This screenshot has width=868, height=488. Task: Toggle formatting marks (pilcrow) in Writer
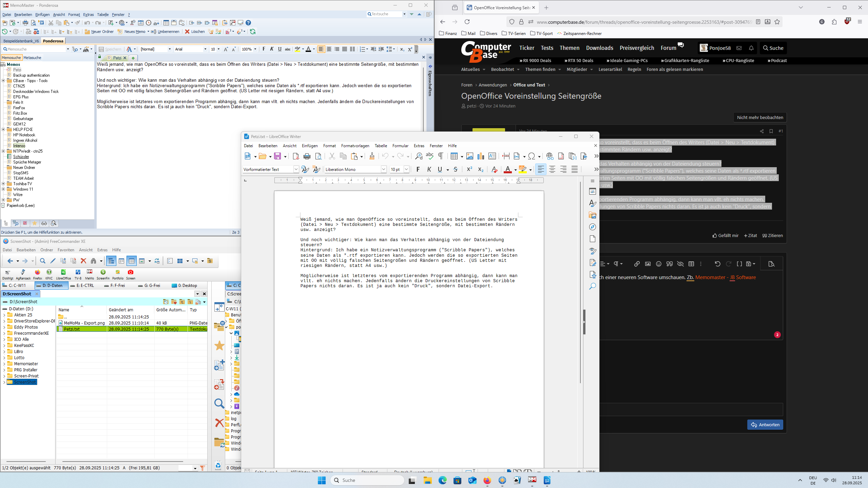(441, 156)
